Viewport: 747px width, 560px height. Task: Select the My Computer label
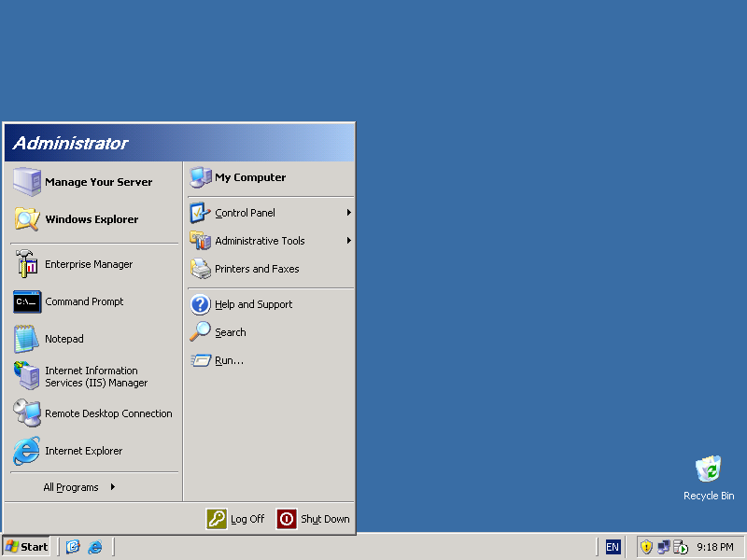pyautogui.click(x=250, y=177)
